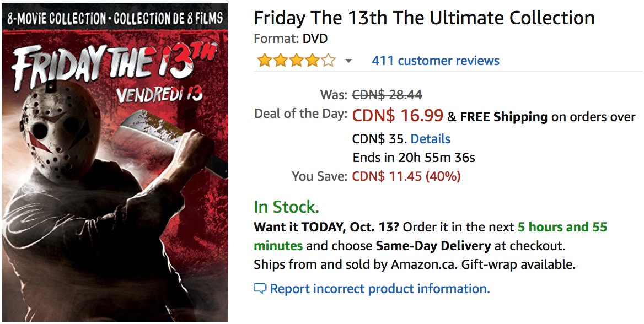Click the fourth gold rating star
Screen dimensions: 644x324
click(312, 61)
